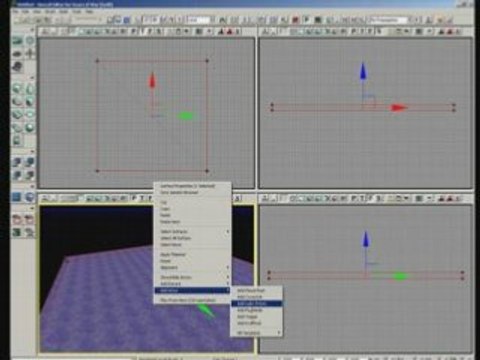Select the cross-shaped move tool icon
This screenshot has width=480, height=360.
30,53
